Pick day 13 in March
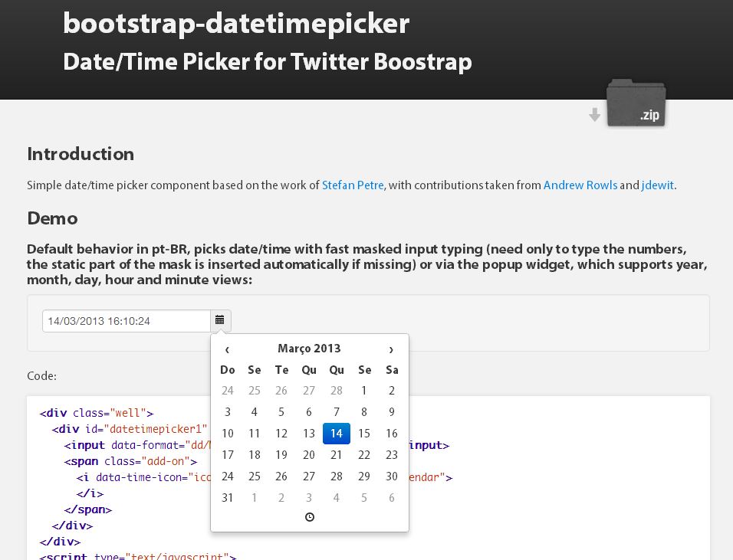Viewport: 733px width, 560px height. coord(309,434)
